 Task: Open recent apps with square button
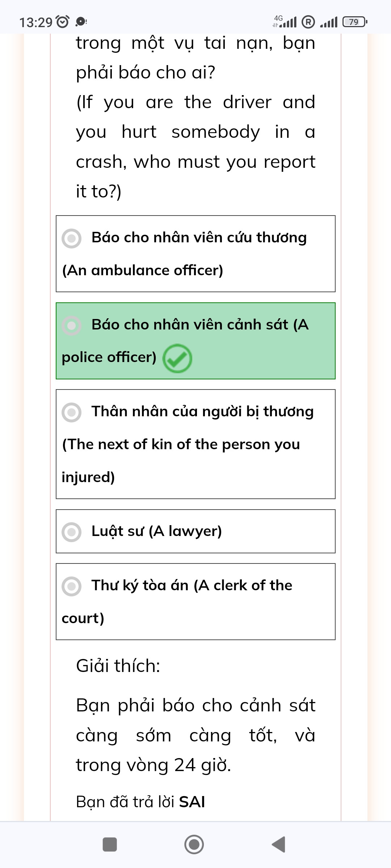point(110,844)
